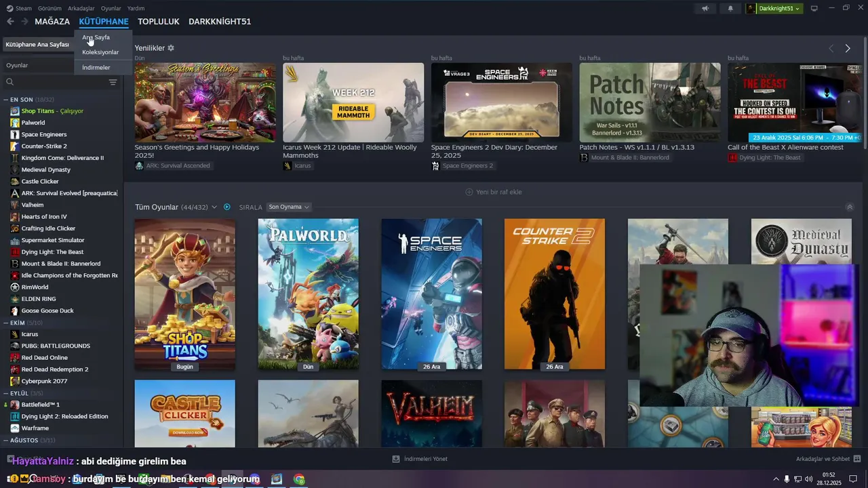Click the taskbar microphone icon
Image resolution: width=868 pixels, height=488 pixels.
[787, 479]
